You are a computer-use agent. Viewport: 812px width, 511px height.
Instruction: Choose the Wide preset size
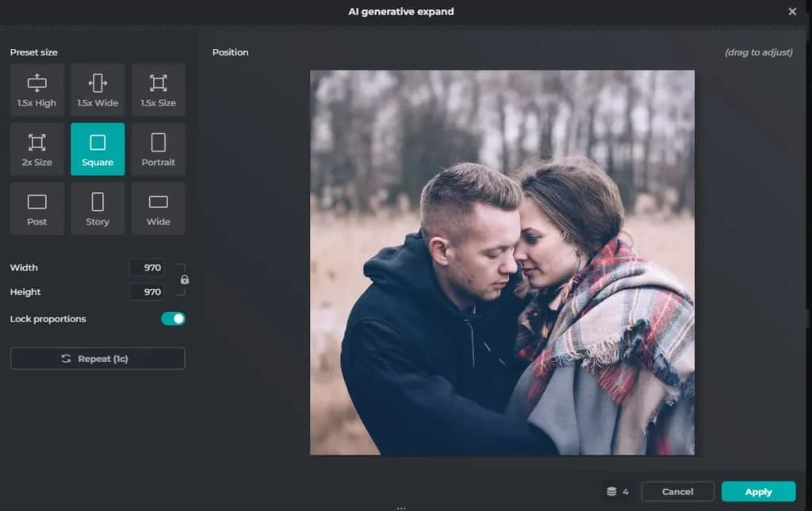click(158, 209)
